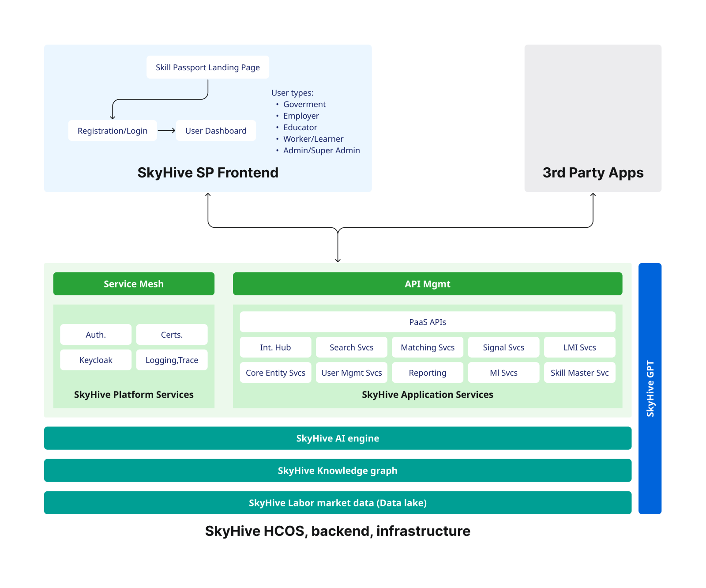Select the green Service Mesh bar
The image size is (706, 588).
[134, 284]
